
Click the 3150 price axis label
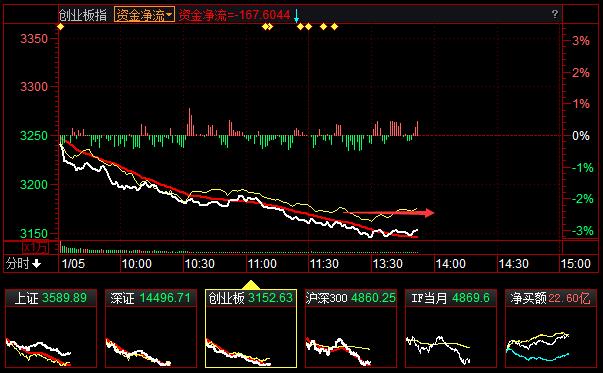point(34,233)
